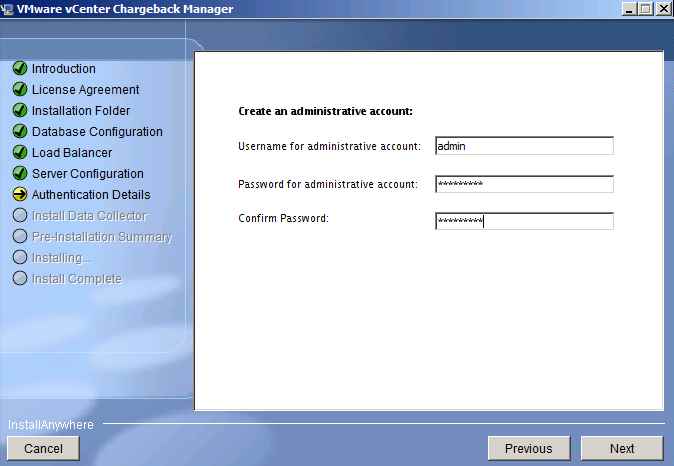Select the Installation Folder step label
This screenshot has height=466, width=674.
(x=81, y=111)
